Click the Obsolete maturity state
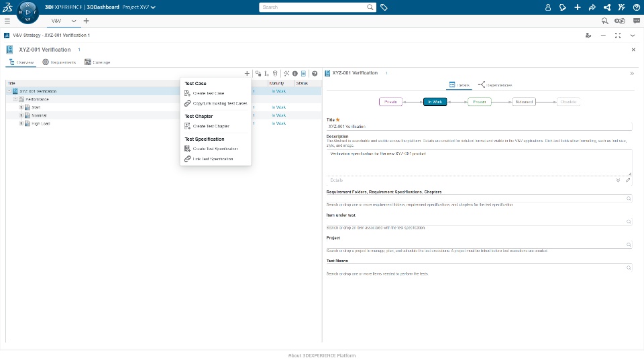The height and width of the screenshot is (362, 644). coord(568,102)
